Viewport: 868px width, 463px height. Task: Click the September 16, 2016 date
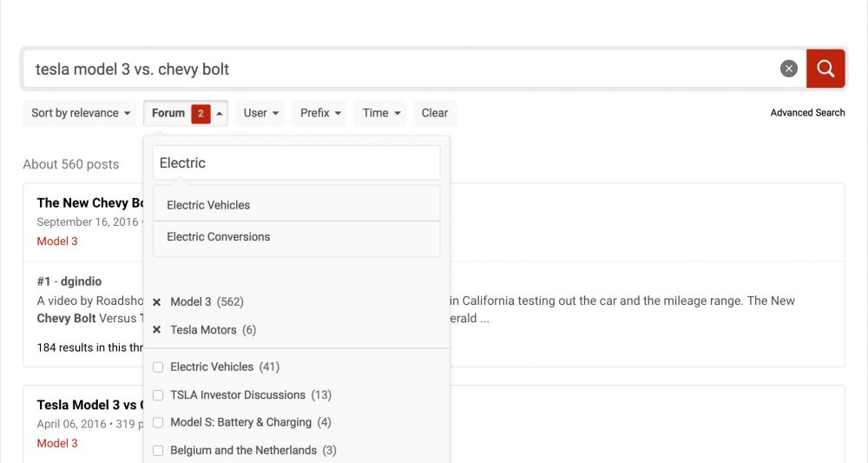click(x=88, y=222)
